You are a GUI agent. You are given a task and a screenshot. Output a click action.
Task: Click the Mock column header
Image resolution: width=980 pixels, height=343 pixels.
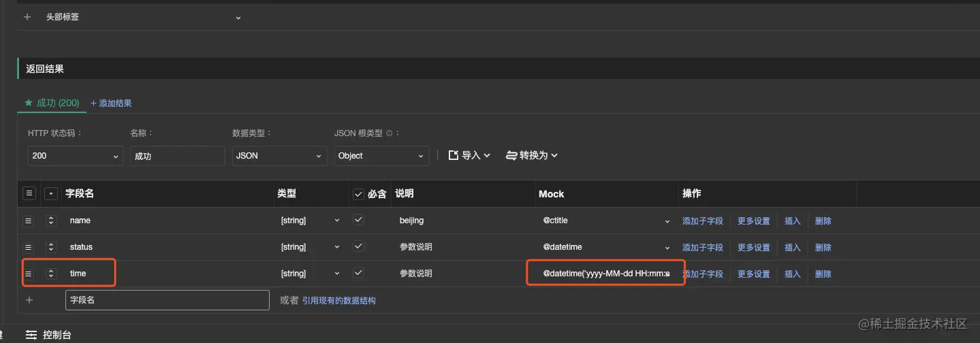tap(552, 194)
